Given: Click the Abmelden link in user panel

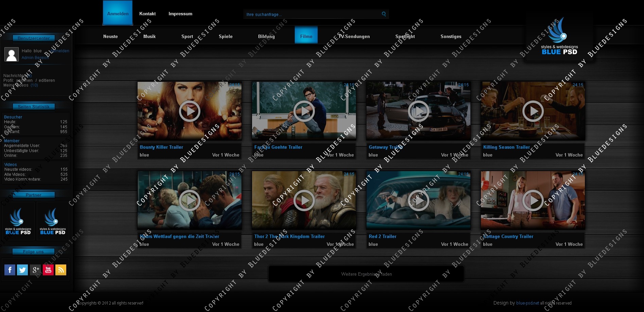Looking at the screenshot, I should point(60,51).
